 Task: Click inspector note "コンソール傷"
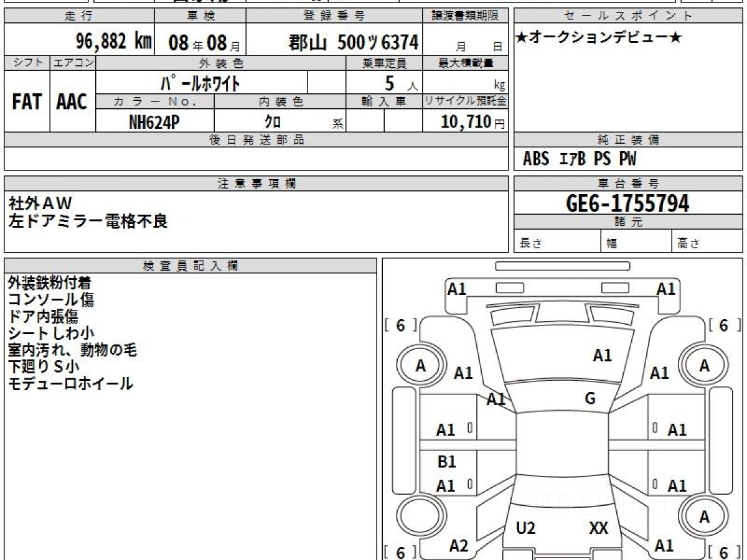point(51,300)
